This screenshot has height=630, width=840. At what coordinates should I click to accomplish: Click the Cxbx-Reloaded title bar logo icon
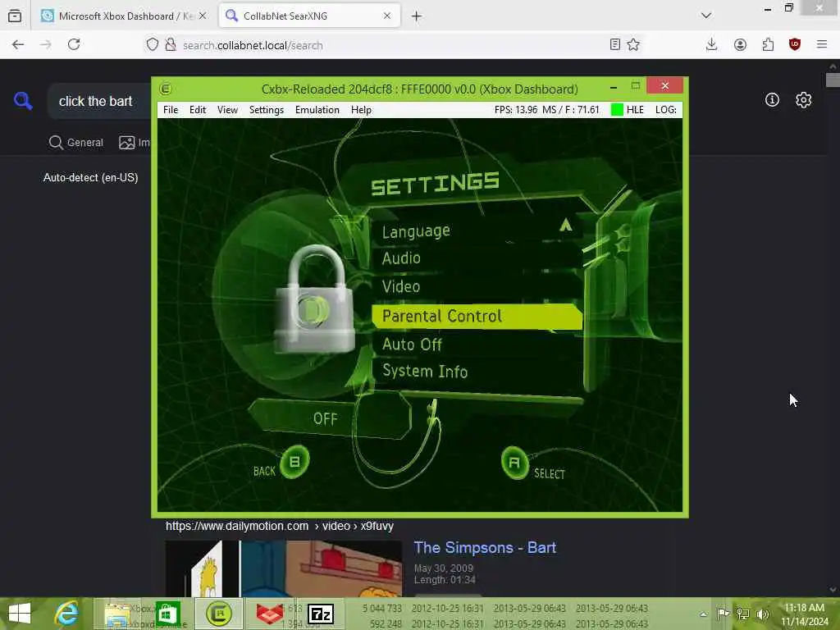click(x=166, y=89)
